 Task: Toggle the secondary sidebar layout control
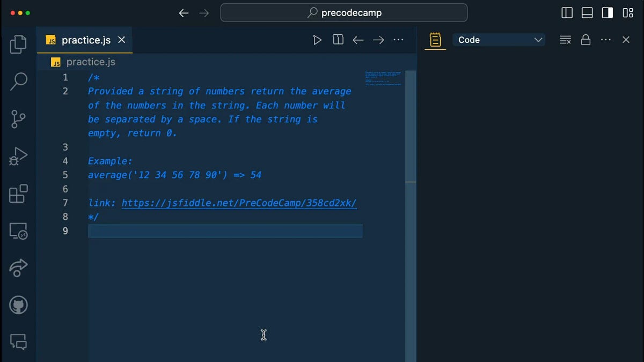coord(607,12)
